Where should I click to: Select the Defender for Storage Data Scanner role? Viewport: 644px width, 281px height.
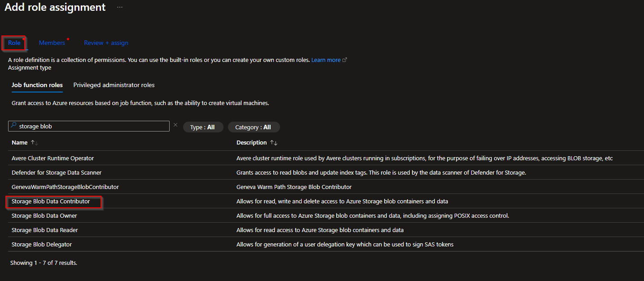(x=56, y=172)
